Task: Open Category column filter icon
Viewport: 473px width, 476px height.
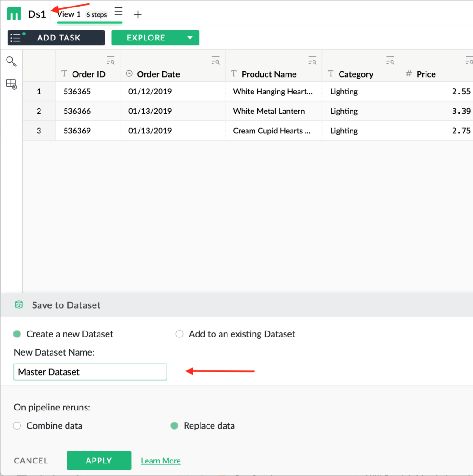Action: (x=390, y=60)
